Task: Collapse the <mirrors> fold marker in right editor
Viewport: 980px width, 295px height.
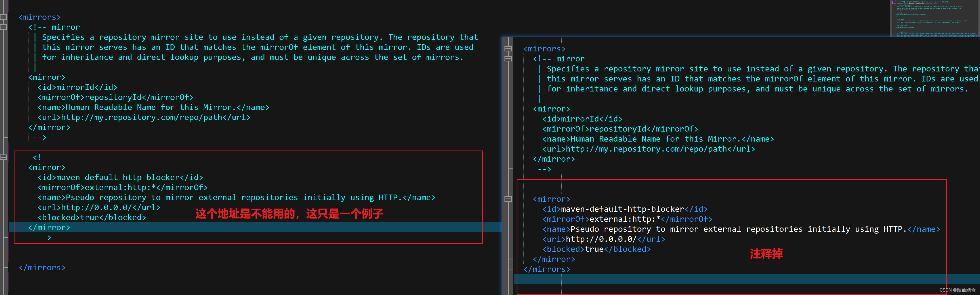Action: point(508,49)
